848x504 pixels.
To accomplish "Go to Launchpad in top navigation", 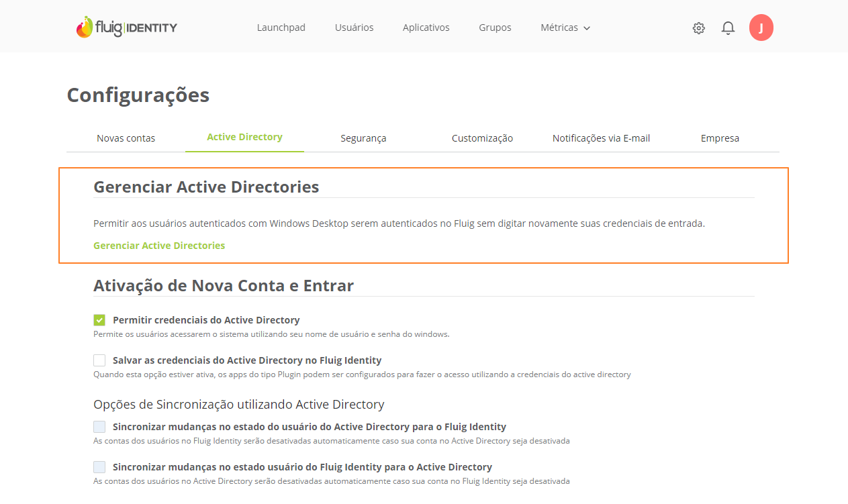I will click(281, 28).
